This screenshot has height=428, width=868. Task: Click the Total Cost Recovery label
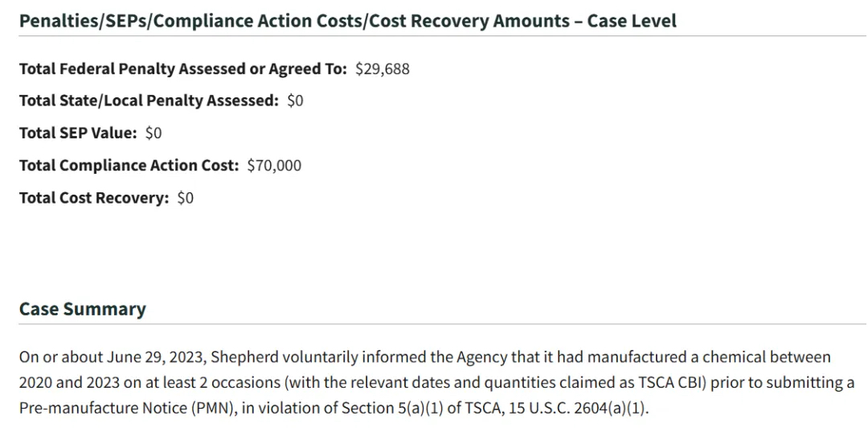pyautogui.click(x=94, y=197)
